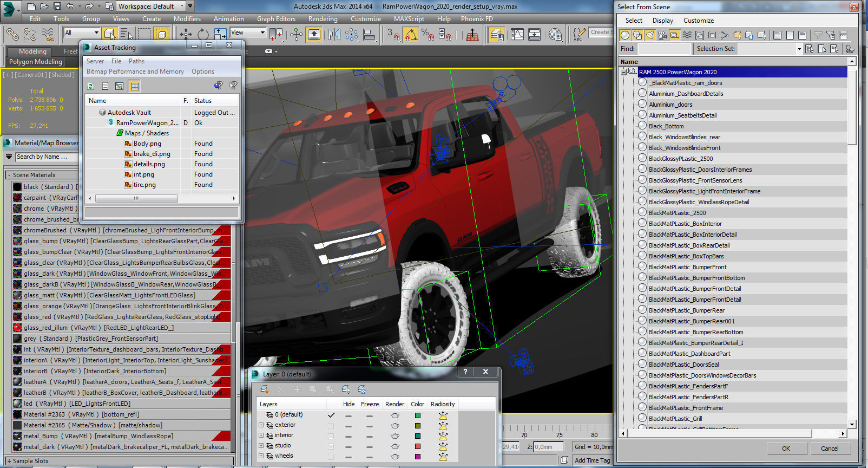Open Select by Name list tool
Viewport: 868px width, 468px height.
pos(126,34)
